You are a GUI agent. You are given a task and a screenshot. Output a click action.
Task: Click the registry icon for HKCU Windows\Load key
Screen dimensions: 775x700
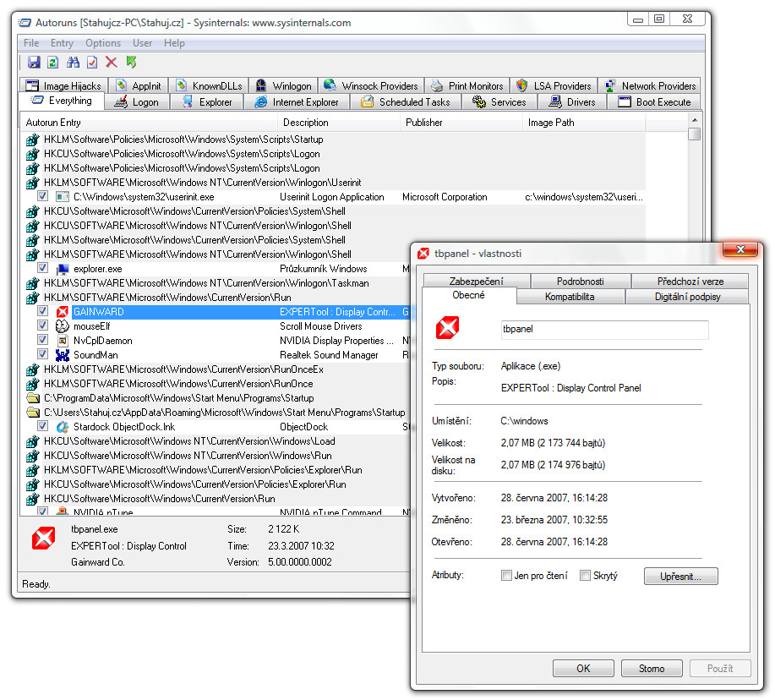33,441
